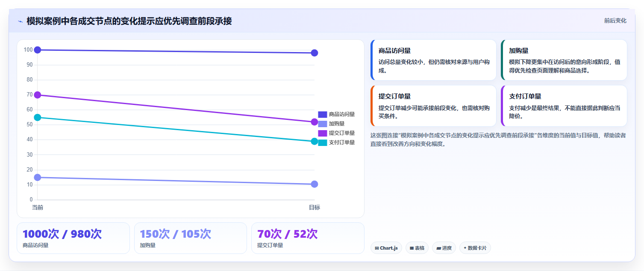Toggle 商品访问量 legend color box
This screenshot has height=271, width=644.
pos(323,114)
